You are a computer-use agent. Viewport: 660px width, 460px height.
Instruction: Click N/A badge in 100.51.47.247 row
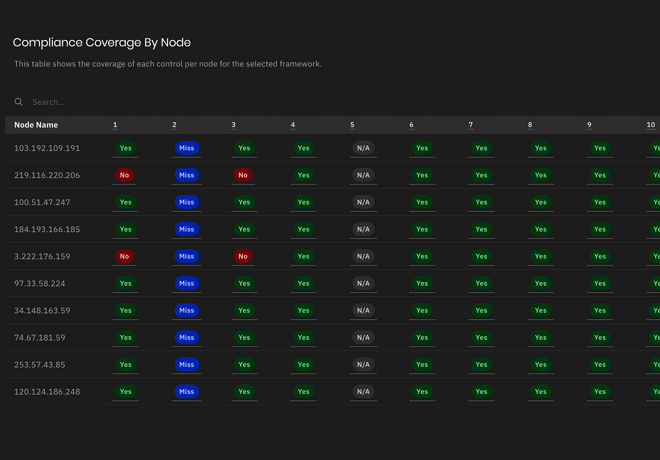tap(363, 202)
